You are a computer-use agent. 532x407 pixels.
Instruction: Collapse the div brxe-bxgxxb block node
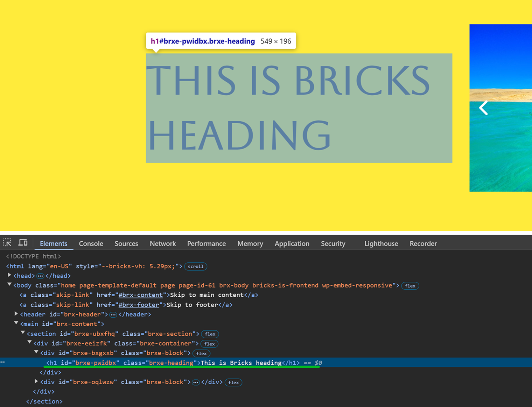pyautogui.click(x=36, y=352)
